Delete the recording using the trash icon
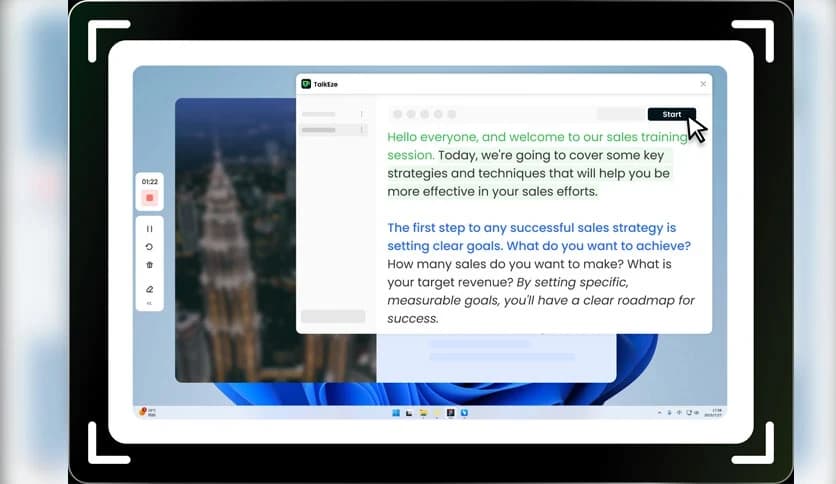836x484 pixels. 149,265
